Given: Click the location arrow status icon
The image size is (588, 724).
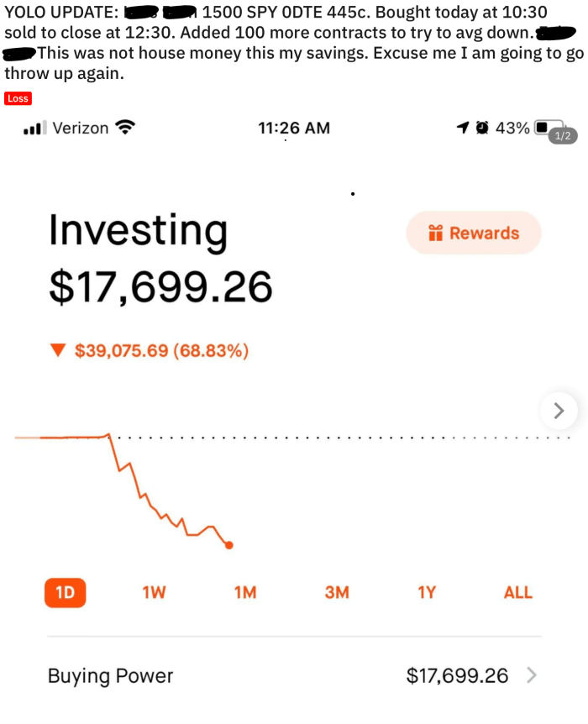Looking at the screenshot, I should [x=462, y=128].
